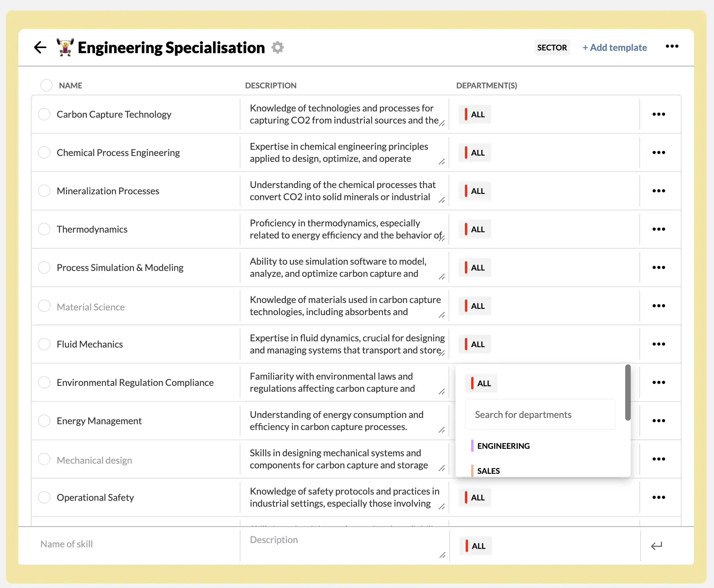Screen dimensions: 714x588
Task: Open more options for Operational Safety
Action: point(659,497)
